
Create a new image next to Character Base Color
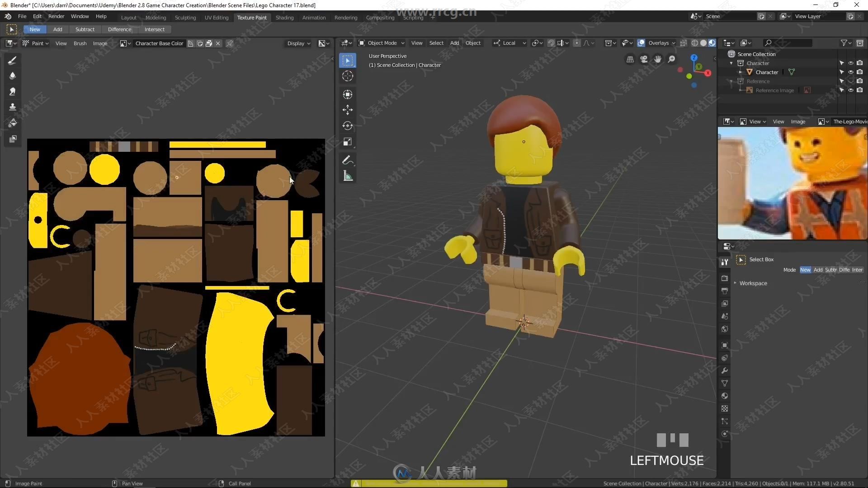[200, 43]
